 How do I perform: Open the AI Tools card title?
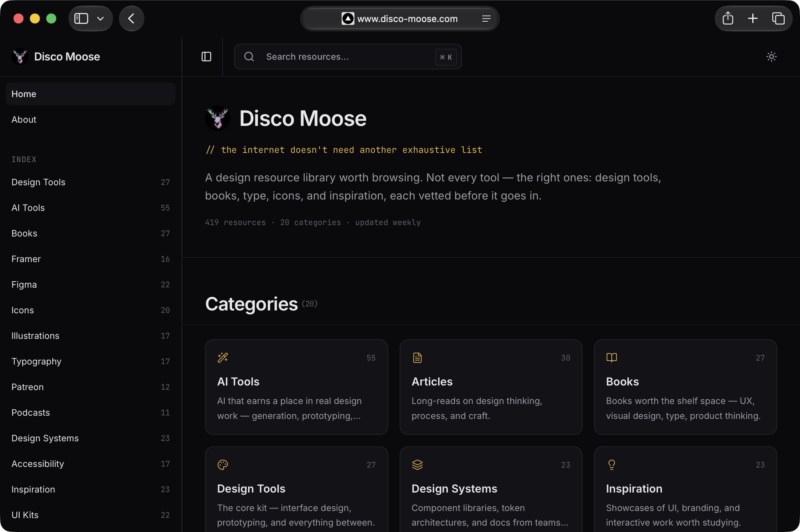238,382
